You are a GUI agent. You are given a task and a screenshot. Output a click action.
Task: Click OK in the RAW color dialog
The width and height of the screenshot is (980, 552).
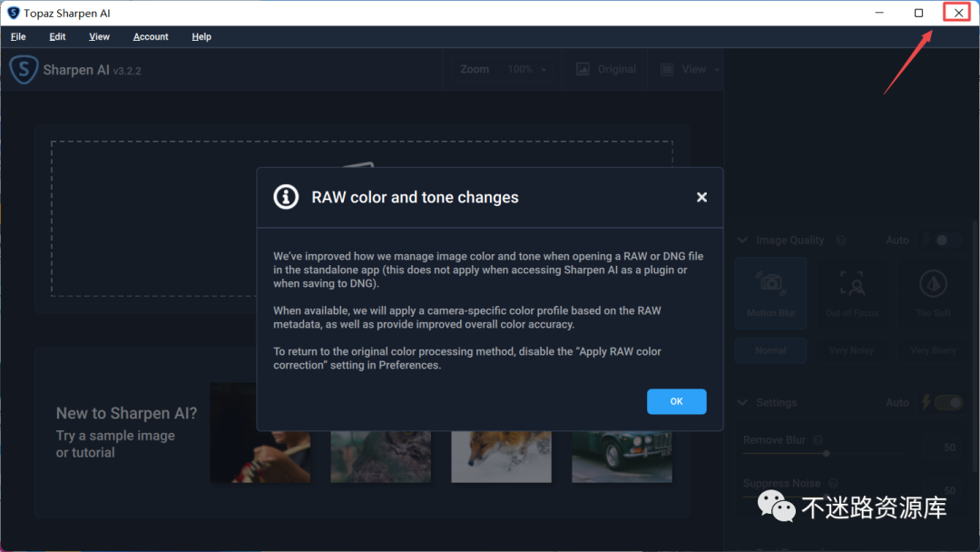[676, 401]
